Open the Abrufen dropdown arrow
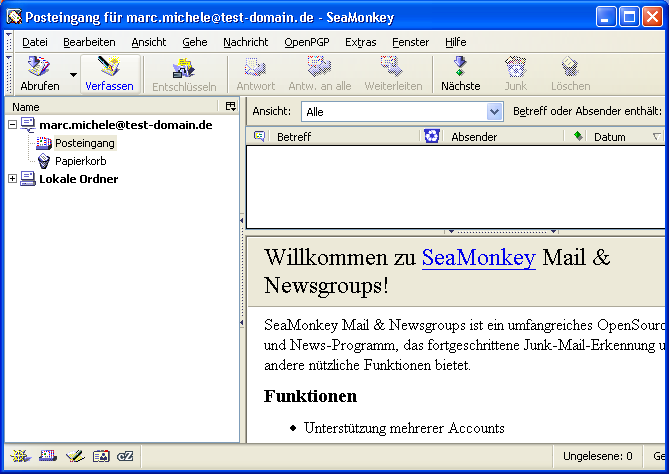 coord(73,75)
